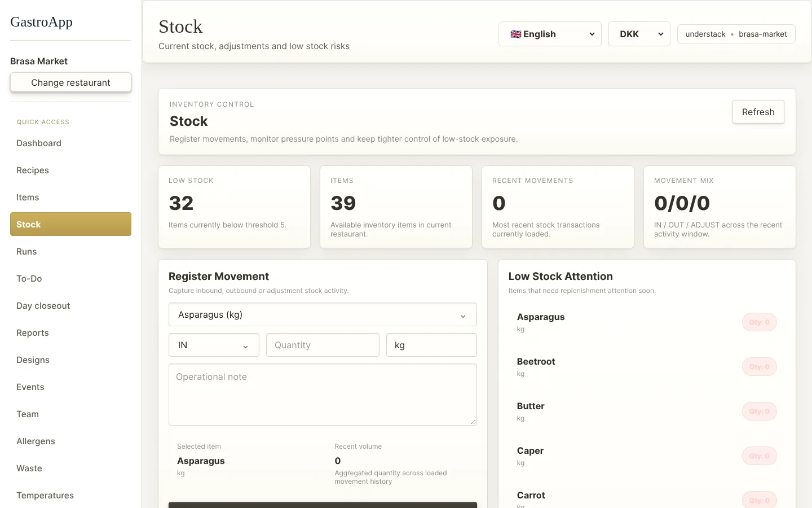Open the To-Do page
The width and height of the screenshot is (812, 508).
click(x=70, y=279)
